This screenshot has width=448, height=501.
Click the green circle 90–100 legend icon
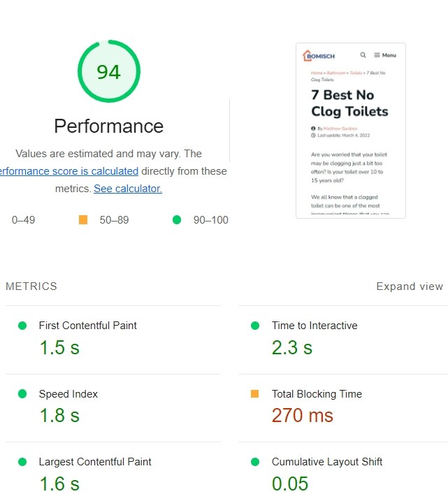(x=177, y=220)
